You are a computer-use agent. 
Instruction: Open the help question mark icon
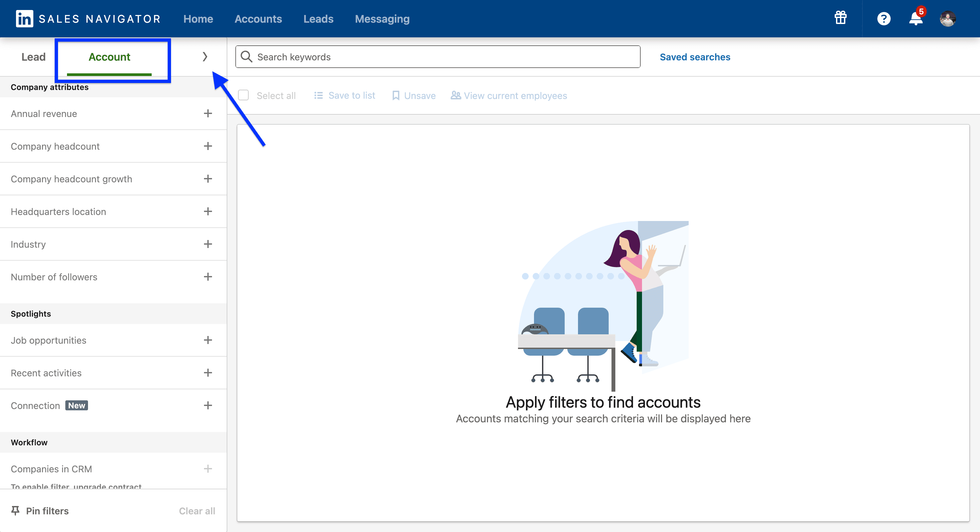click(x=883, y=19)
